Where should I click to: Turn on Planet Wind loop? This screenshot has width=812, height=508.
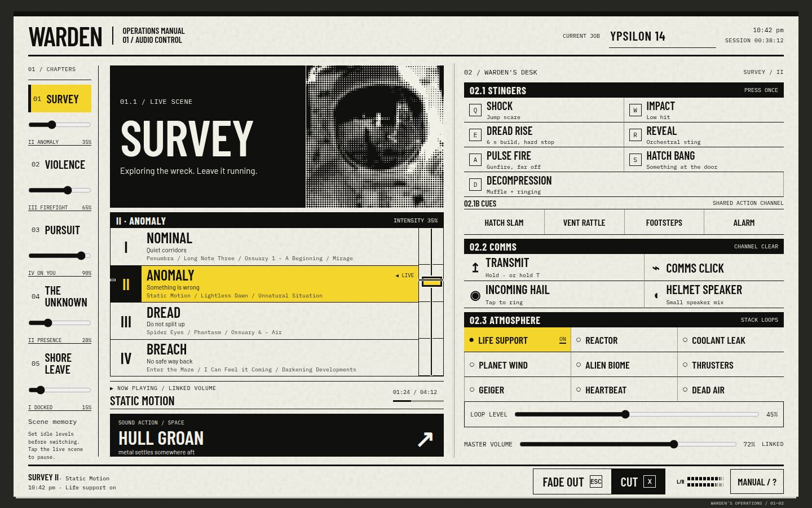tap(517, 365)
